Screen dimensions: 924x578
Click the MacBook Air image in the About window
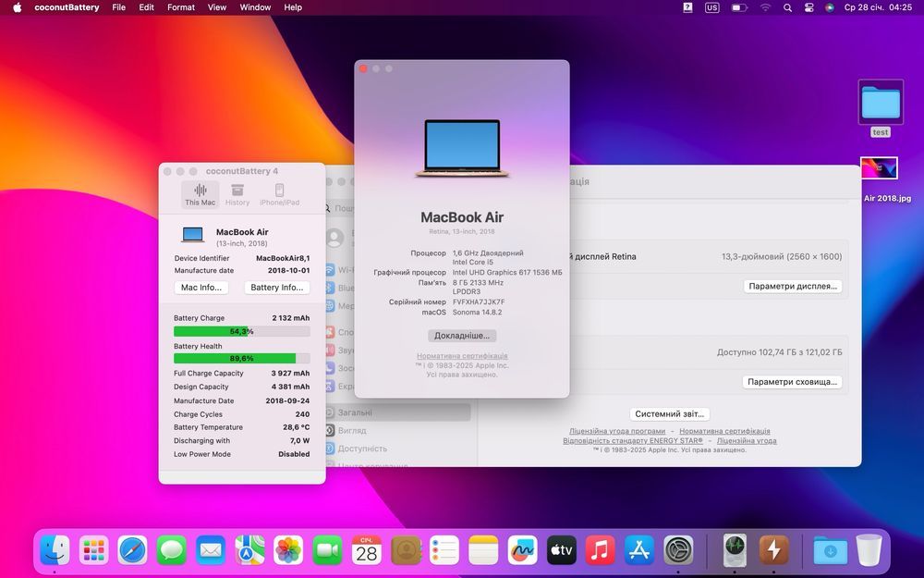[x=462, y=148]
